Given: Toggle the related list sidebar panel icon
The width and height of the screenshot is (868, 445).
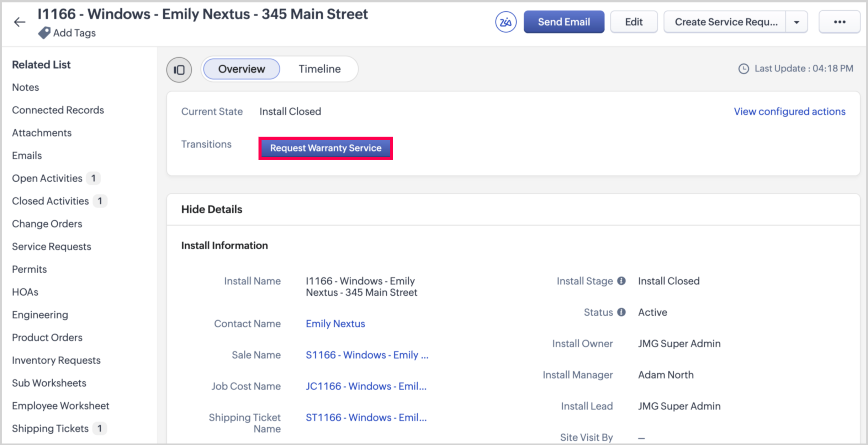Looking at the screenshot, I should pyautogui.click(x=179, y=70).
